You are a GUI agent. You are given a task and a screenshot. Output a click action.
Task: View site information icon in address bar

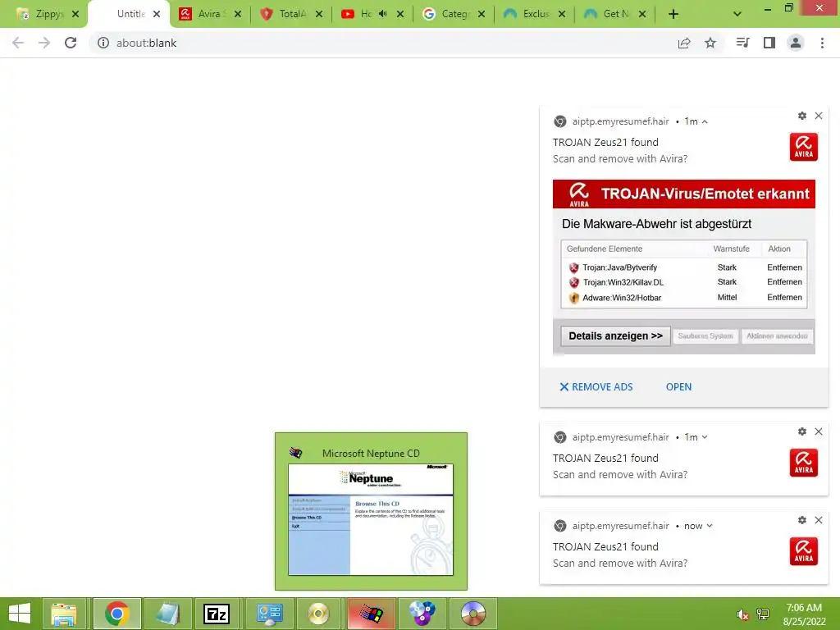click(x=103, y=43)
